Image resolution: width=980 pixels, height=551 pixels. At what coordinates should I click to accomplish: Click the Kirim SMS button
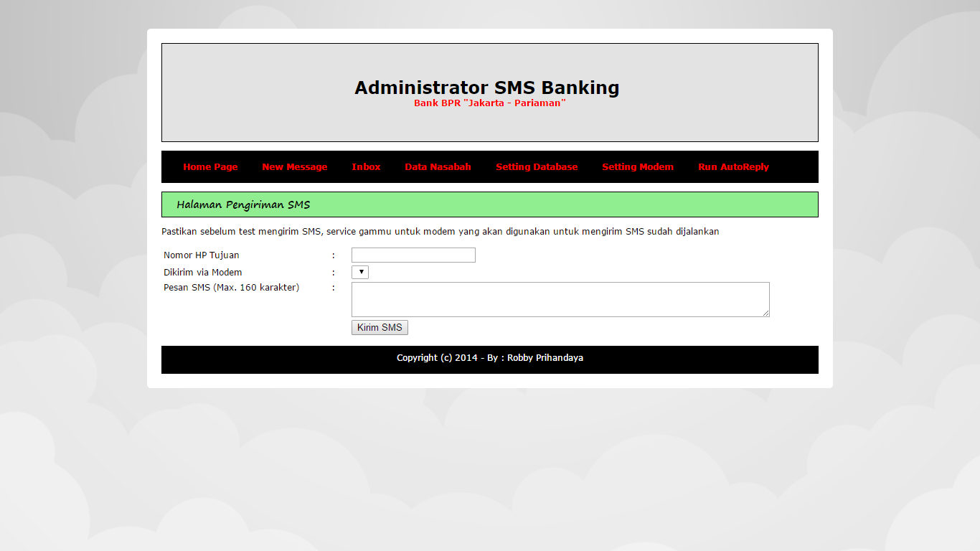[380, 328]
